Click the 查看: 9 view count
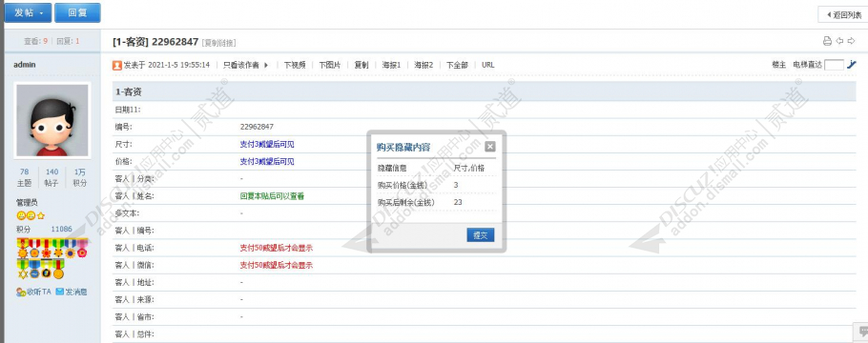 pyautogui.click(x=36, y=41)
